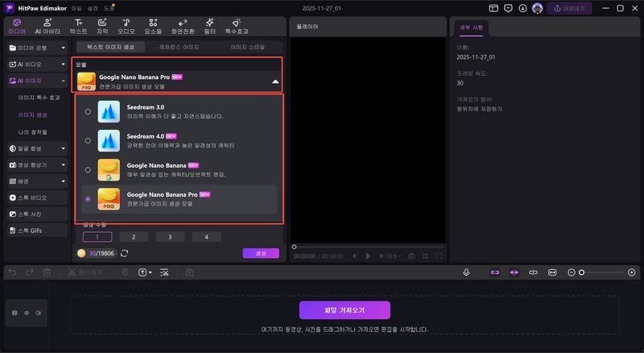The width and height of the screenshot is (644, 353).
Task: Click the timeline zoom slider handle
Action: point(581,272)
